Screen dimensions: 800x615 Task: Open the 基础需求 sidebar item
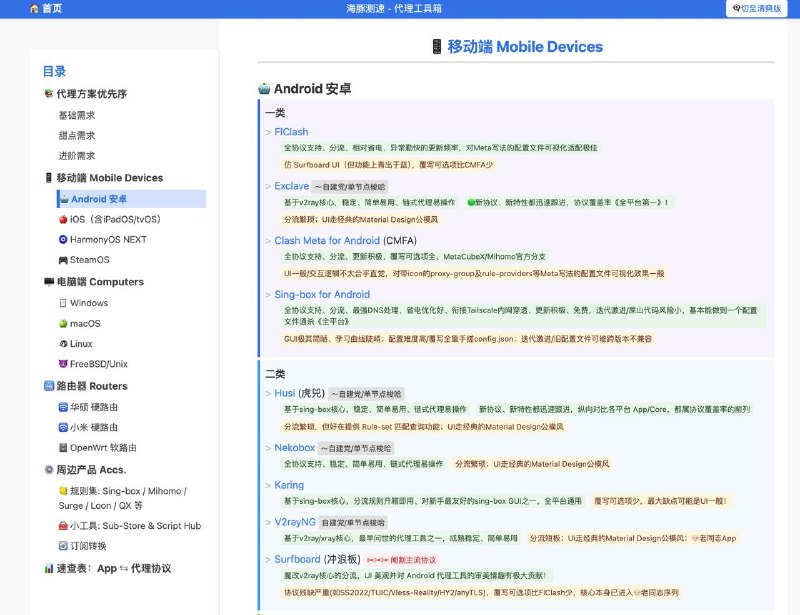tap(77, 115)
